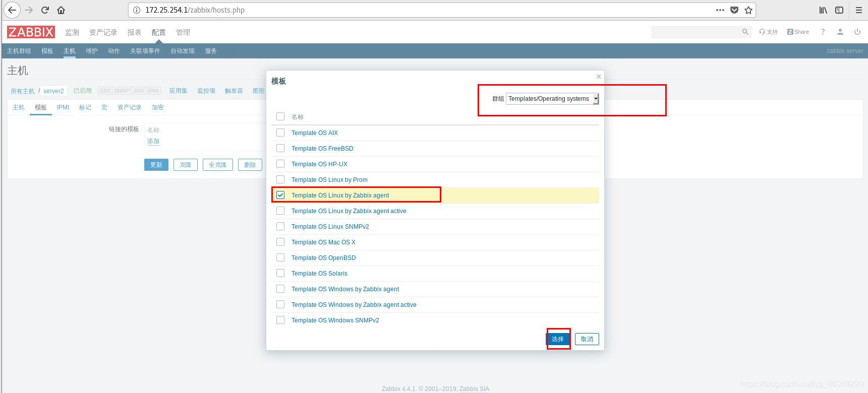Check Template OS Linux by Prom checkbox
868x393 pixels.
coord(280,179)
